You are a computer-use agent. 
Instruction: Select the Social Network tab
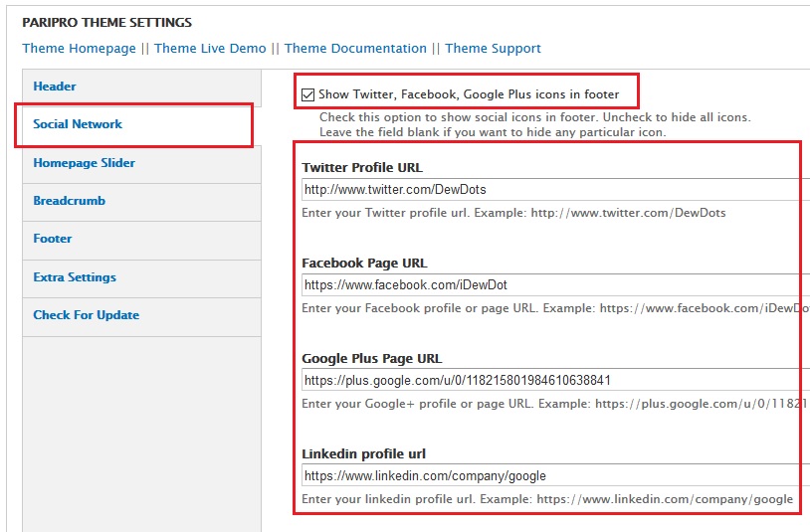(78, 124)
